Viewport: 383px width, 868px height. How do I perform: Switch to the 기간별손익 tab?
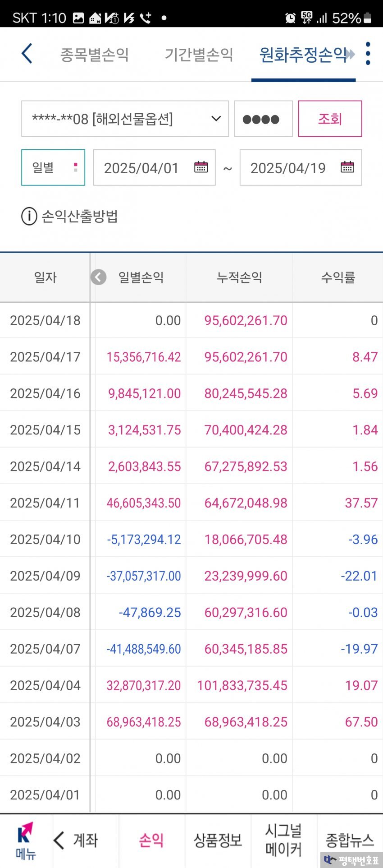click(x=199, y=55)
